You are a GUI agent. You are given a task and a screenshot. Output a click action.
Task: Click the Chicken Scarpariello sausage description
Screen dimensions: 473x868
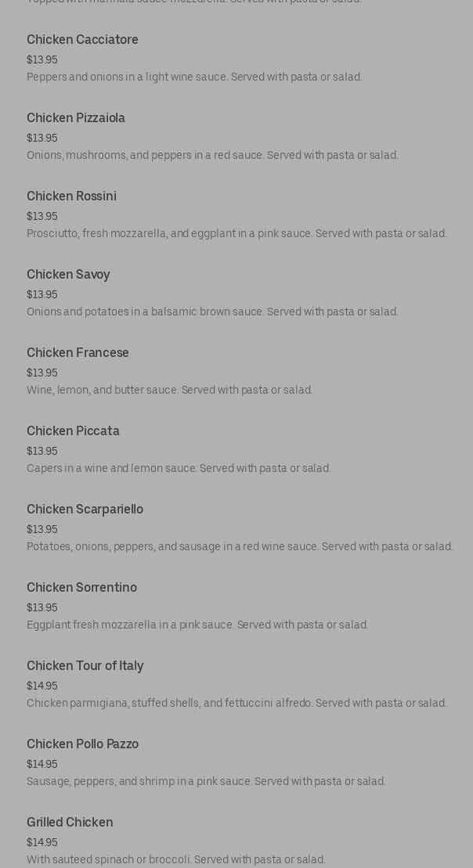240,547
